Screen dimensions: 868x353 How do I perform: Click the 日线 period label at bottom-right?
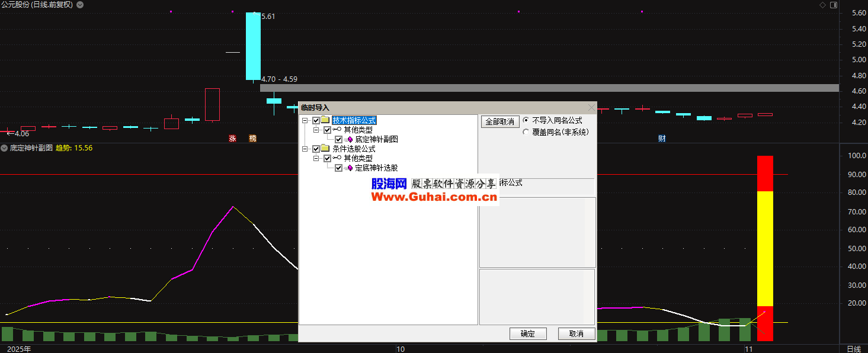click(853, 349)
